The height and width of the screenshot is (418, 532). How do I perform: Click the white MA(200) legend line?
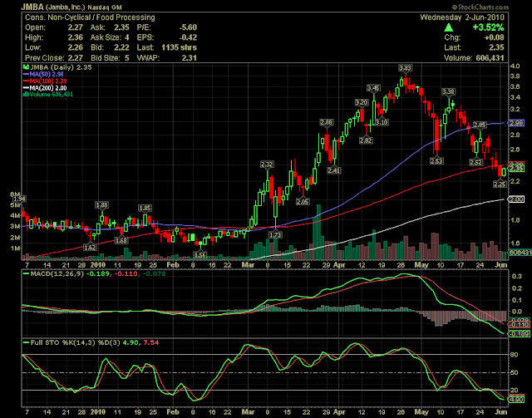26,88
